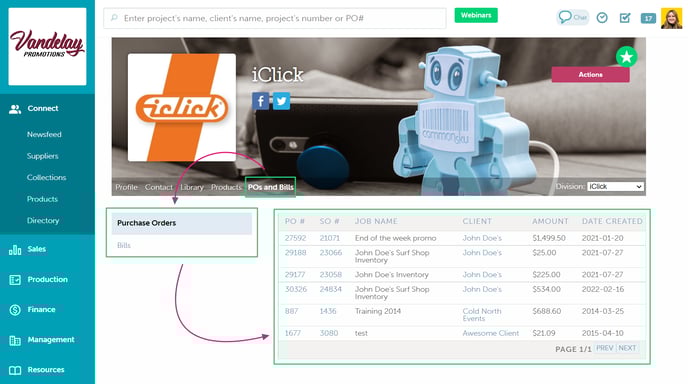Viewport: 688px width, 384px height.
Task: Click the iClick Twitter icon
Action: (x=281, y=101)
